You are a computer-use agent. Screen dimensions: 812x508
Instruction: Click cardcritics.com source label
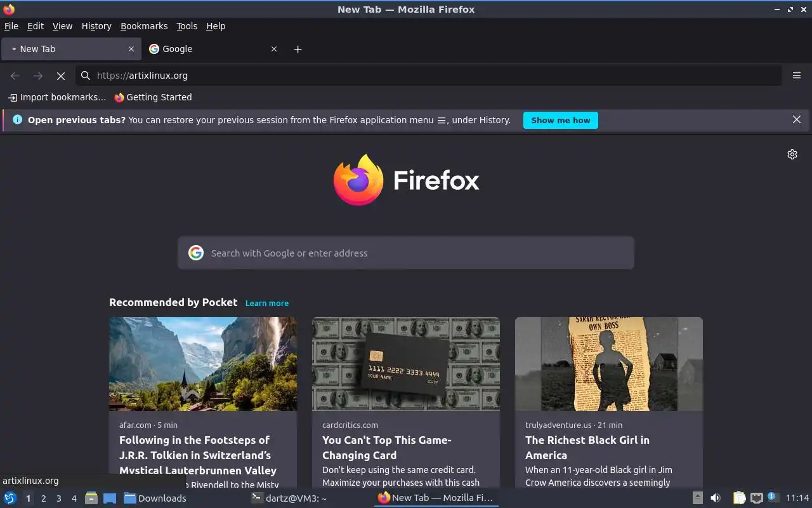(x=350, y=425)
